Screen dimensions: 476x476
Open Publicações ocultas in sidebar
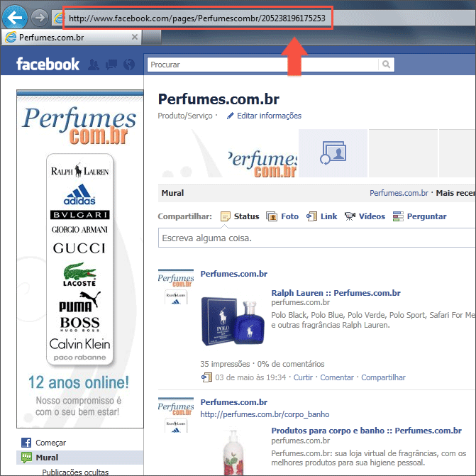click(x=75, y=472)
